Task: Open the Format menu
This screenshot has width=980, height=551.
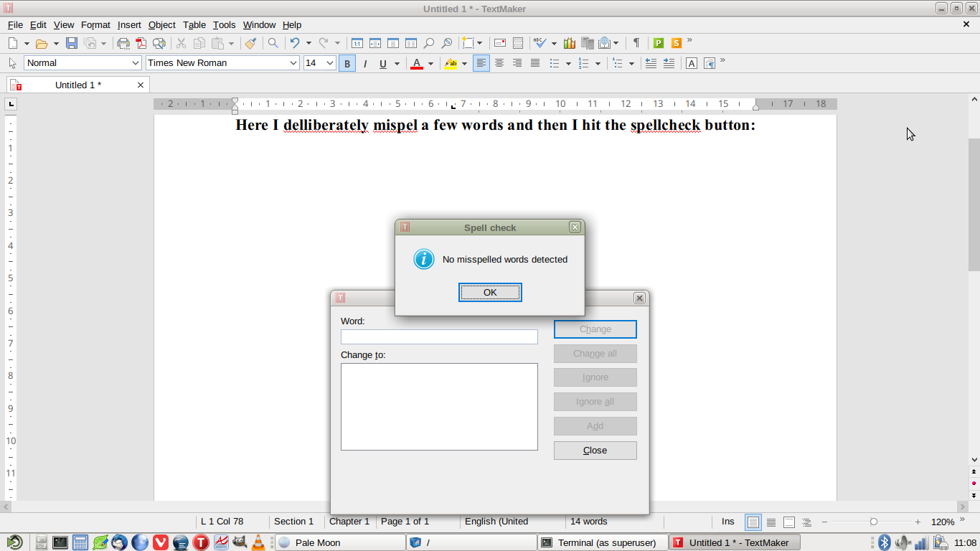Action: 95,24
